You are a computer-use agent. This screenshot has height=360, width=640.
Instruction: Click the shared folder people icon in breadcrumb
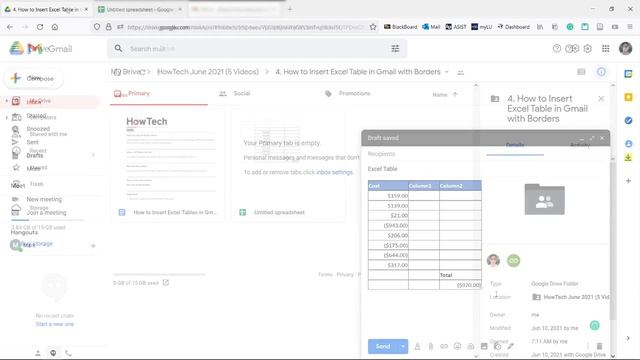click(x=460, y=73)
